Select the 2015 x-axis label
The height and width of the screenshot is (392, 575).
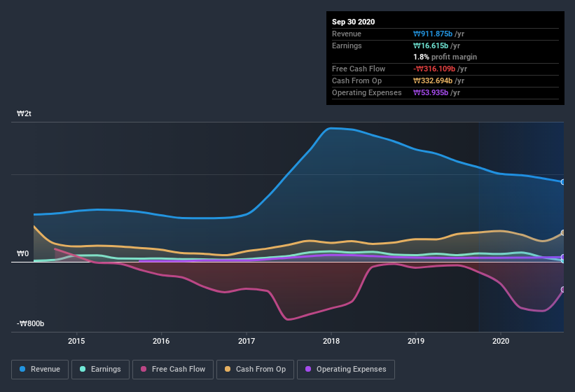pos(76,341)
